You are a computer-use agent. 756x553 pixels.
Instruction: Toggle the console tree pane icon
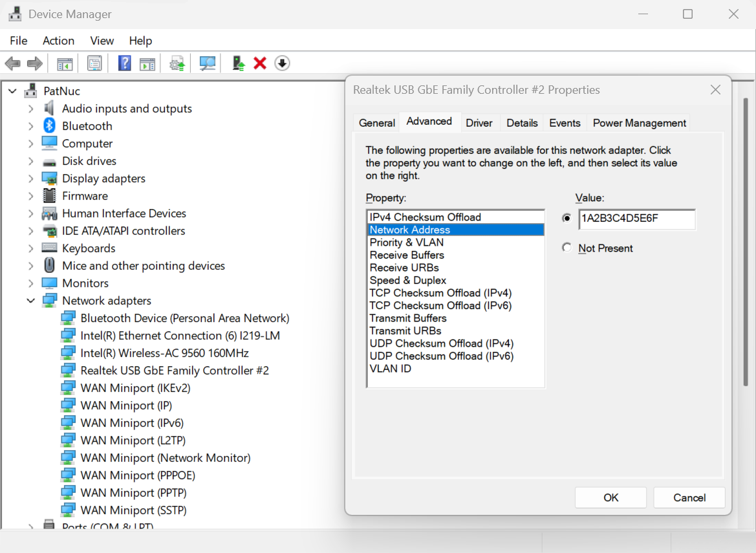click(64, 63)
